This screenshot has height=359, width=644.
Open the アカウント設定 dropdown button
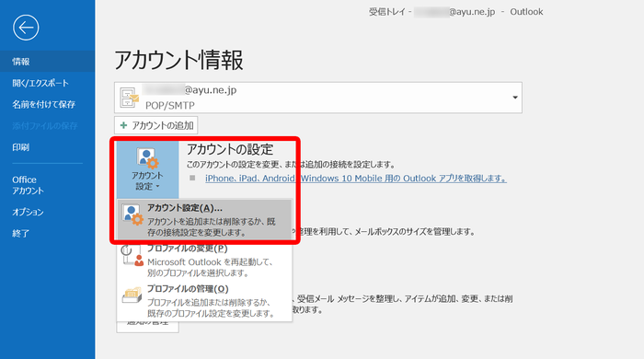click(148, 170)
